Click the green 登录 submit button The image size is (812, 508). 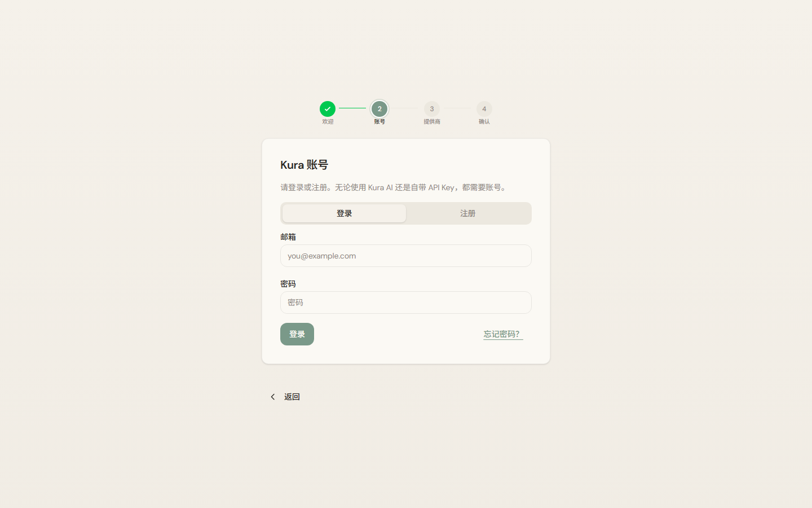(x=297, y=334)
